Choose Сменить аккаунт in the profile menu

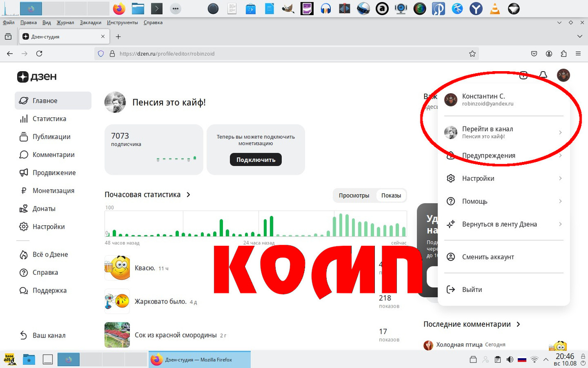tap(504, 257)
